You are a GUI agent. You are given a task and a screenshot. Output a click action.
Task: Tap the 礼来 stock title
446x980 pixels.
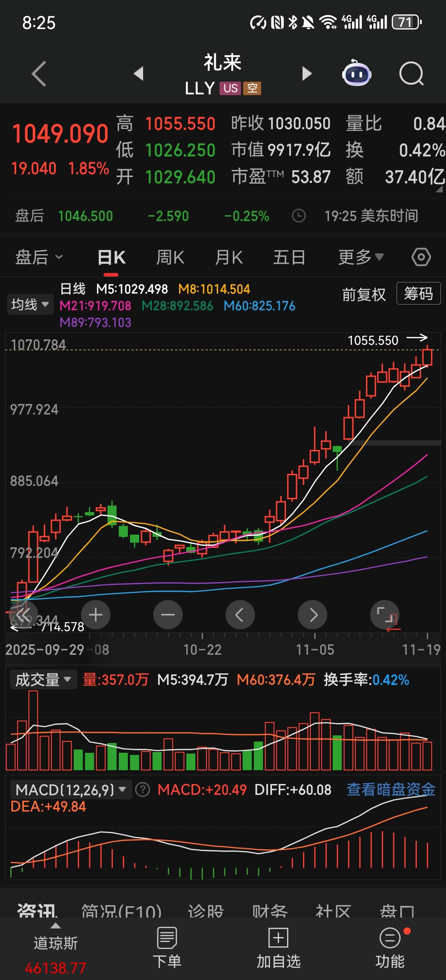coord(223,62)
